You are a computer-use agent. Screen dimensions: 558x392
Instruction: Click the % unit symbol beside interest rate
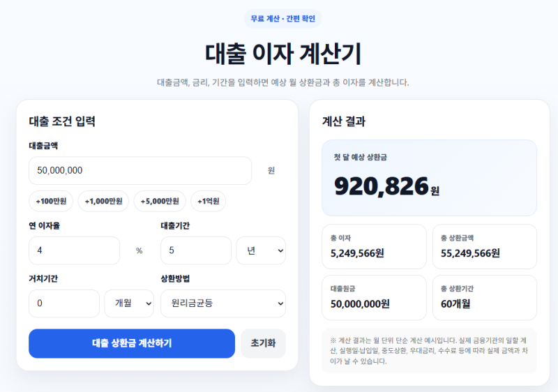(139, 251)
